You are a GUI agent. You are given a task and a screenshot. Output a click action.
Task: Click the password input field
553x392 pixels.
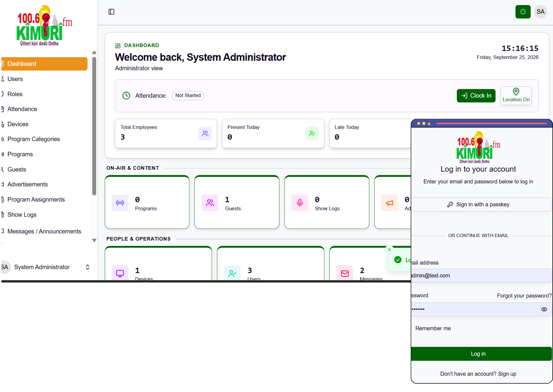click(481, 309)
